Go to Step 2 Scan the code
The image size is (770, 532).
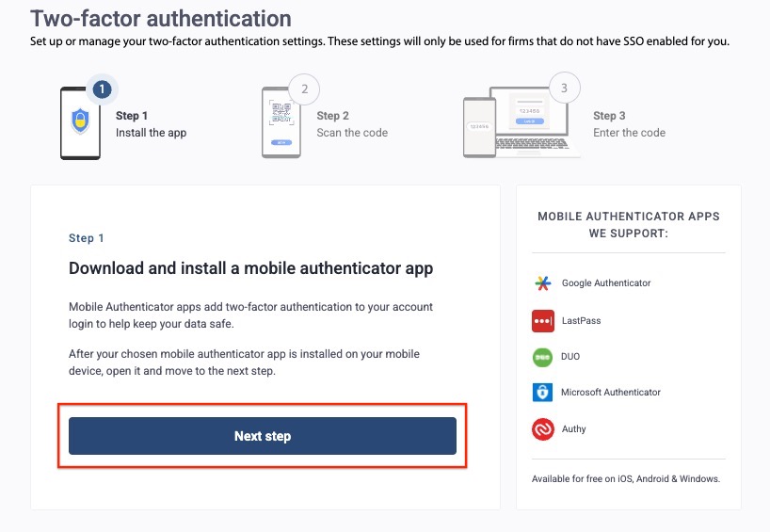coord(351,124)
